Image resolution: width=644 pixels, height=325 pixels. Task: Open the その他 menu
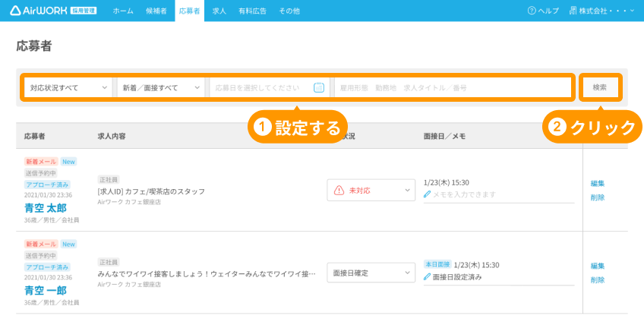[x=289, y=11]
